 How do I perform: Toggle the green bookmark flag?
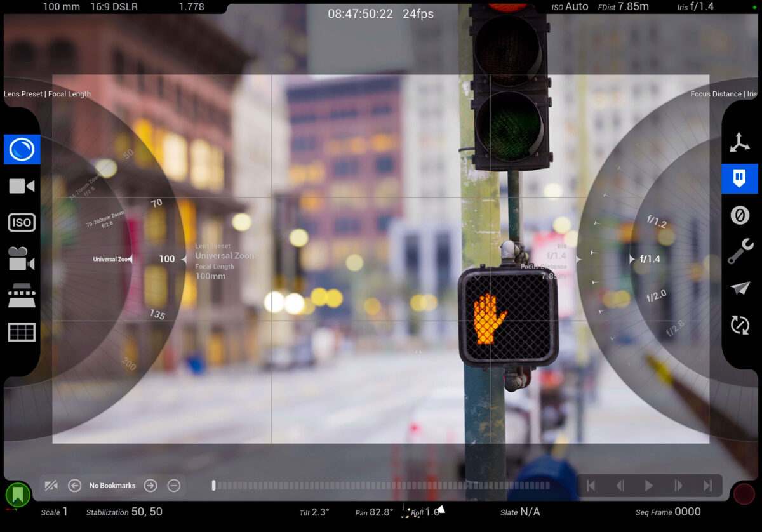(17, 495)
